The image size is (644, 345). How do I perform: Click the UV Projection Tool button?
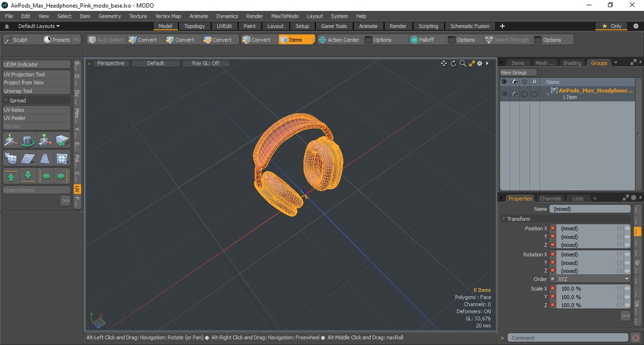37,74
